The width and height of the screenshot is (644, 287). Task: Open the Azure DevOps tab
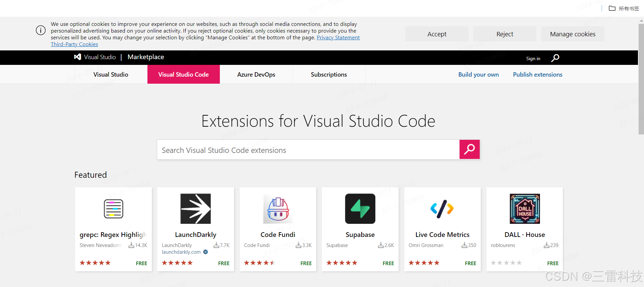click(256, 74)
